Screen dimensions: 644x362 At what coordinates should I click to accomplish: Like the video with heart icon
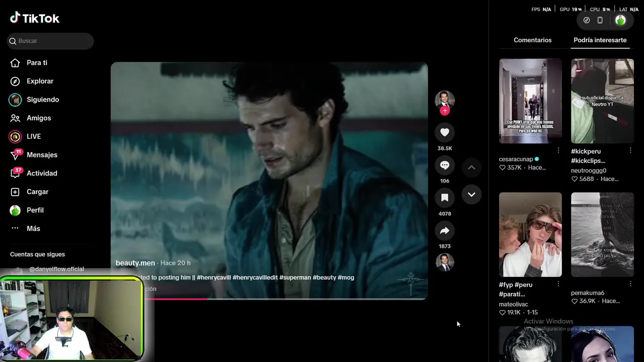coord(445,132)
